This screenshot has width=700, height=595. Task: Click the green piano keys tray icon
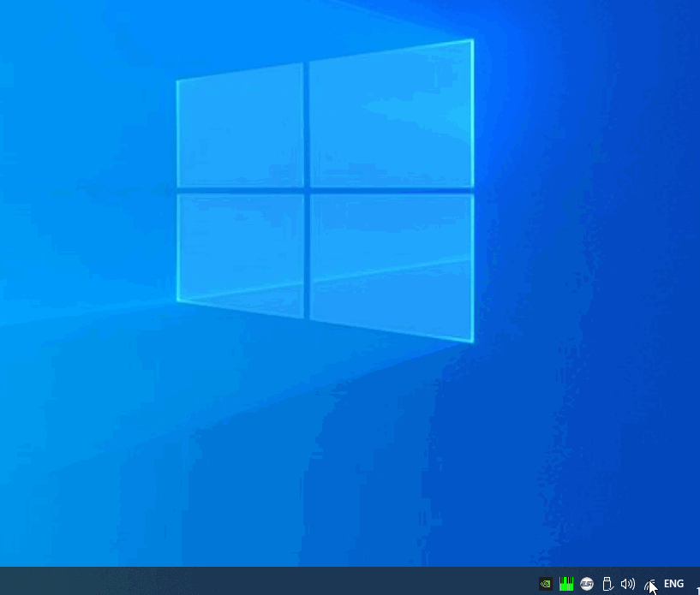click(566, 584)
